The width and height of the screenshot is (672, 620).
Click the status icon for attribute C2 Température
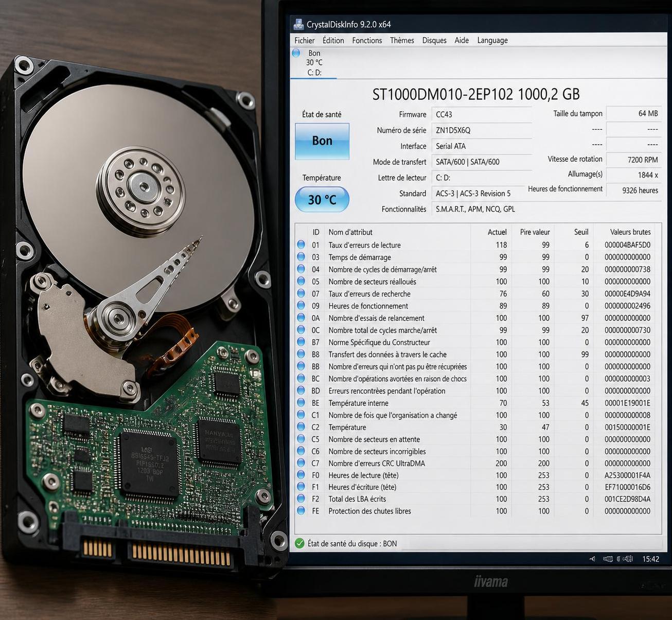(x=301, y=427)
